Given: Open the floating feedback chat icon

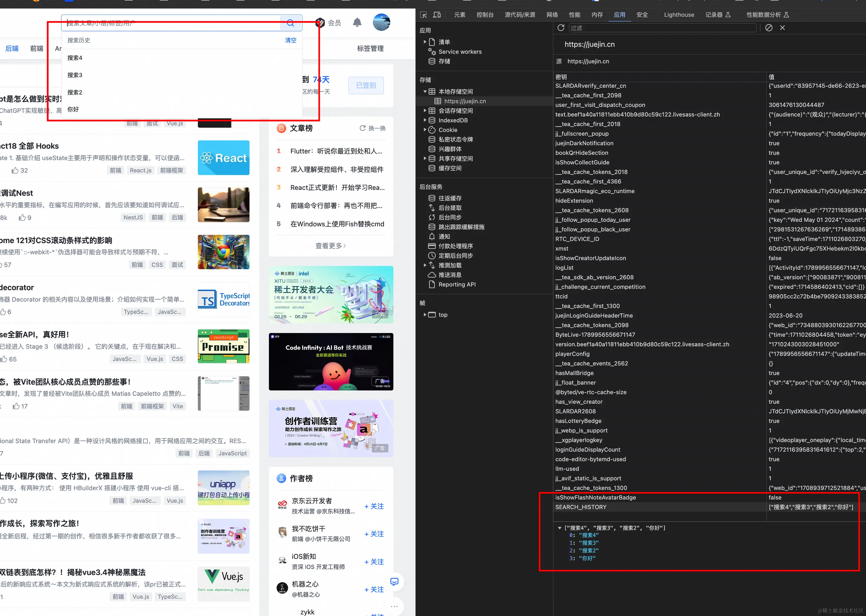Looking at the screenshot, I should click(x=394, y=581).
